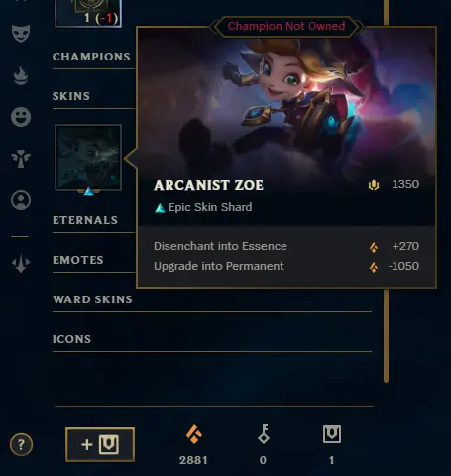This screenshot has height=476, width=451.
Task: Expand the Champions section
Action: coord(91,57)
